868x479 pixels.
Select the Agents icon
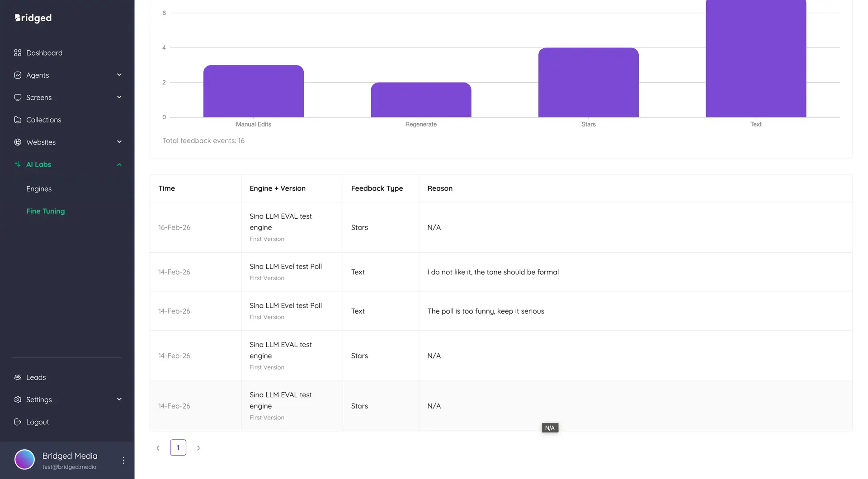(18, 75)
